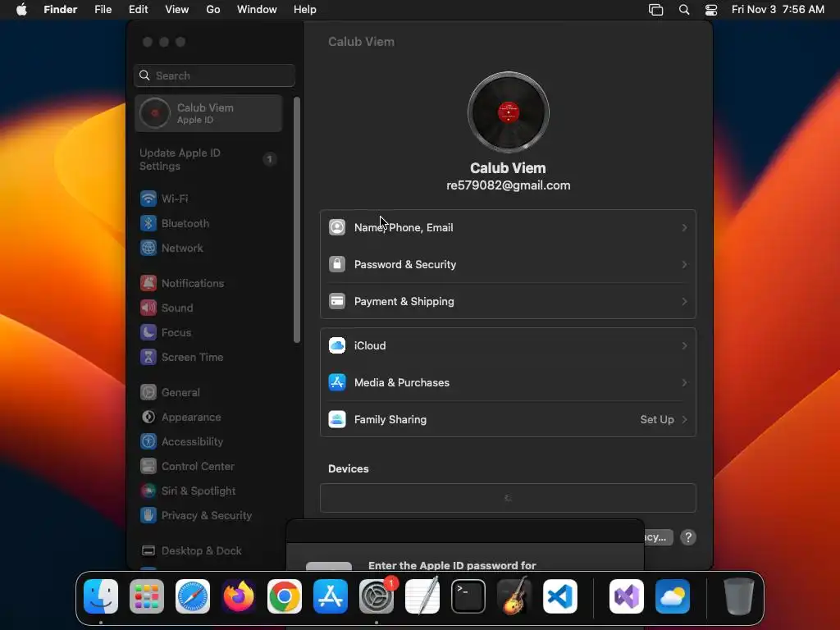
Task: Open the Window menu
Action: [x=257, y=10]
